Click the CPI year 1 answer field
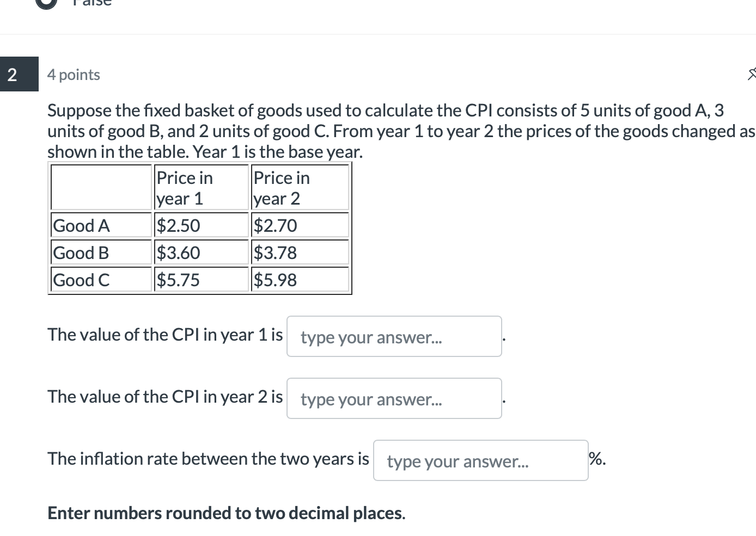Viewport: 756px width, 536px height. tap(394, 336)
